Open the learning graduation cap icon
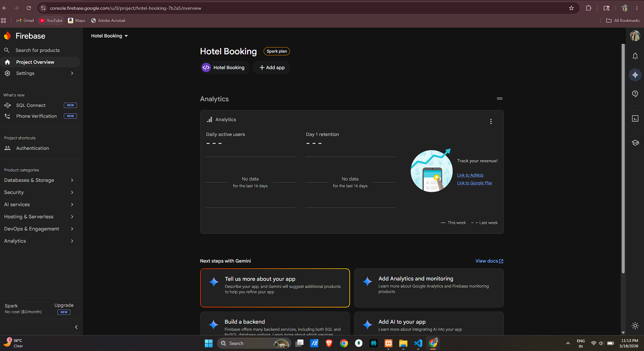Viewport: 644px width, 351px height. pyautogui.click(x=635, y=143)
